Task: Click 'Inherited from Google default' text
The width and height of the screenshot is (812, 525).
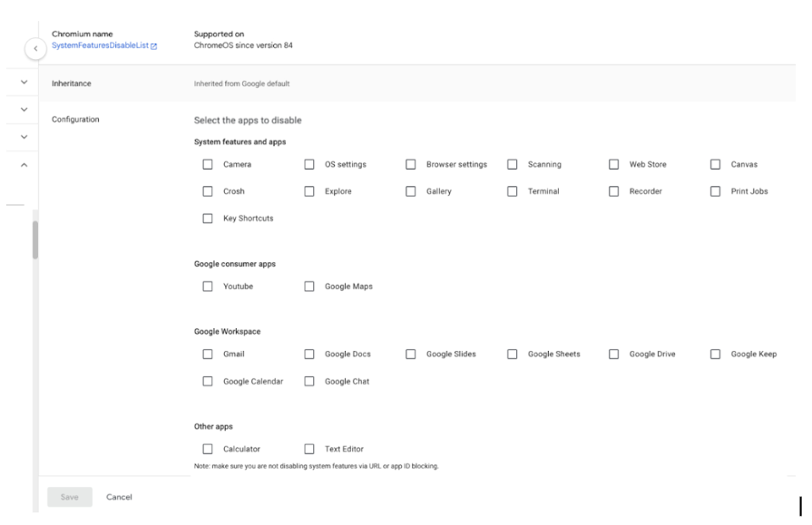Action: pyautogui.click(x=242, y=83)
